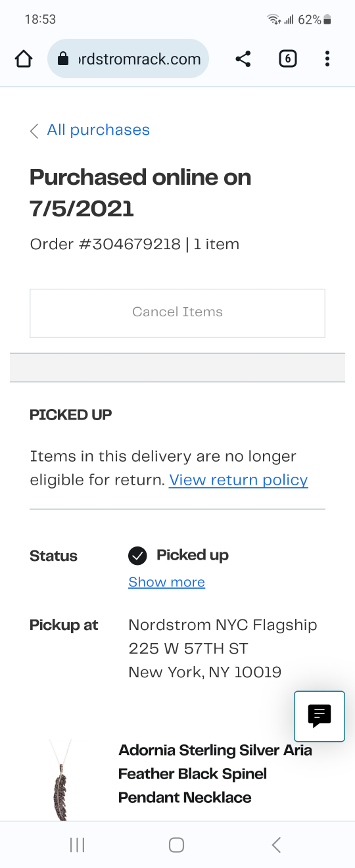Tap the share icon in toolbar
The image size is (355, 868).
pos(243,59)
